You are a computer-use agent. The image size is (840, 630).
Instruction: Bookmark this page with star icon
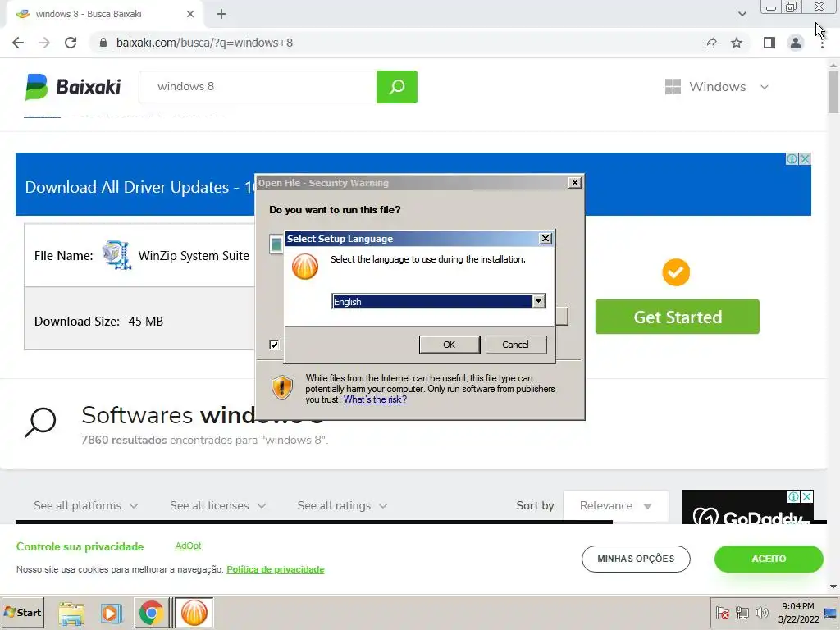[737, 43]
